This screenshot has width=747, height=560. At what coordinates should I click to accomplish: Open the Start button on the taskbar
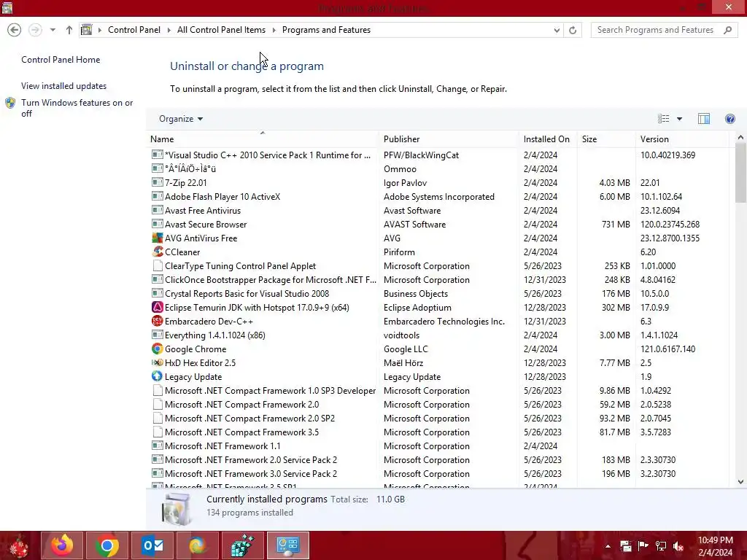pos(19,545)
